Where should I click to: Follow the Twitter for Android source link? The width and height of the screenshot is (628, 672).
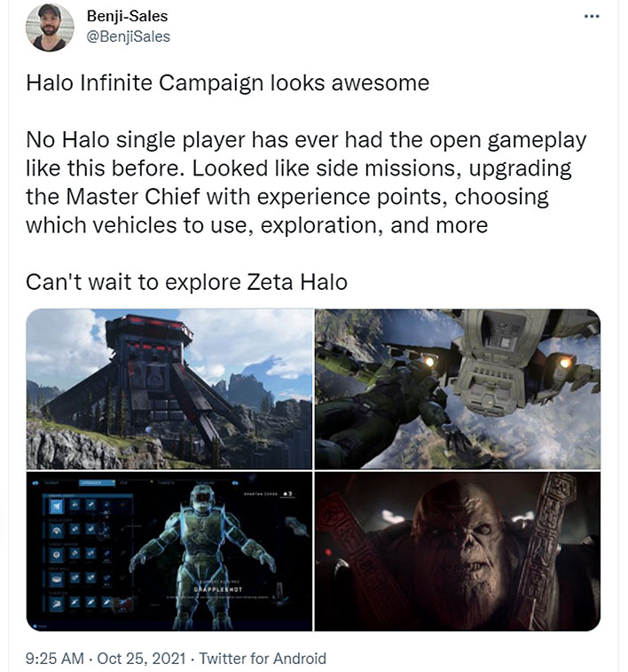tap(263, 659)
